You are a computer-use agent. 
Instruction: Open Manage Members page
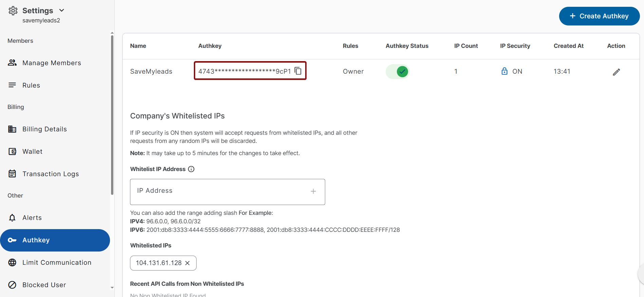click(52, 63)
